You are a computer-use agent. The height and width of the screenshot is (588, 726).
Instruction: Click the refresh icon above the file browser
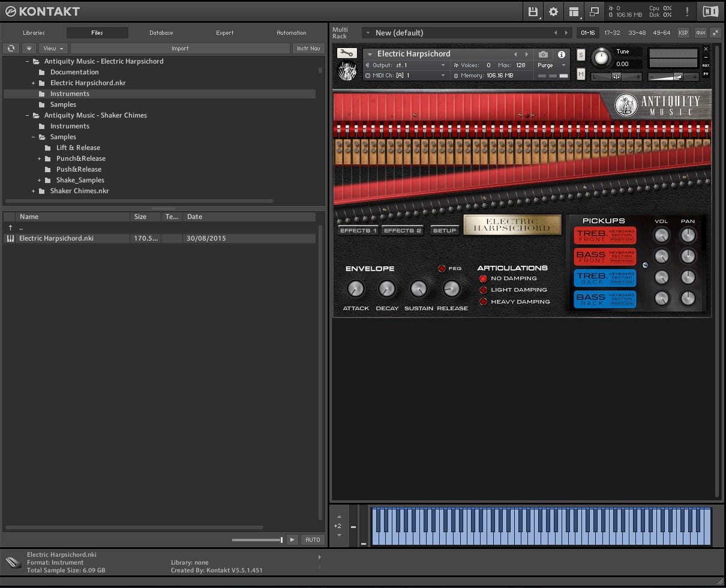pyautogui.click(x=11, y=48)
